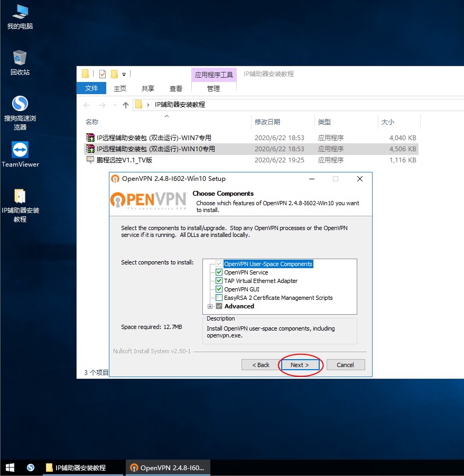Launch TeamViewer desktop shortcut
The image size is (464, 476).
click(20, 154)
